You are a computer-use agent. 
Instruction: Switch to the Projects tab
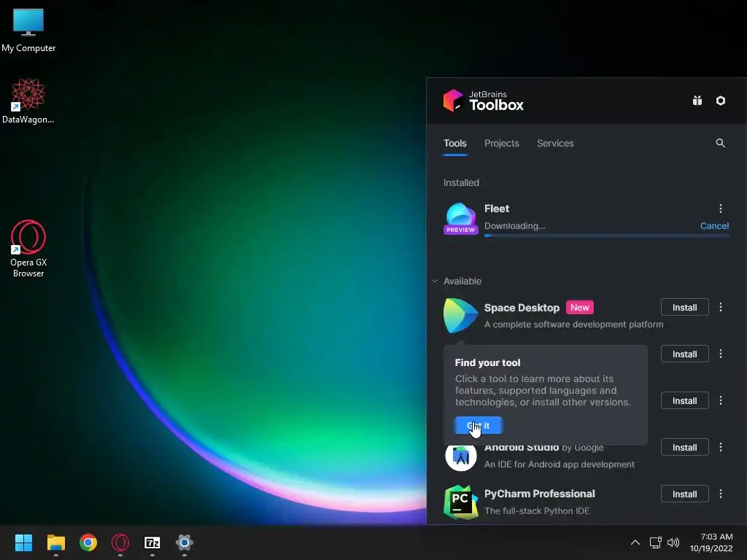[x=502, y=144]
